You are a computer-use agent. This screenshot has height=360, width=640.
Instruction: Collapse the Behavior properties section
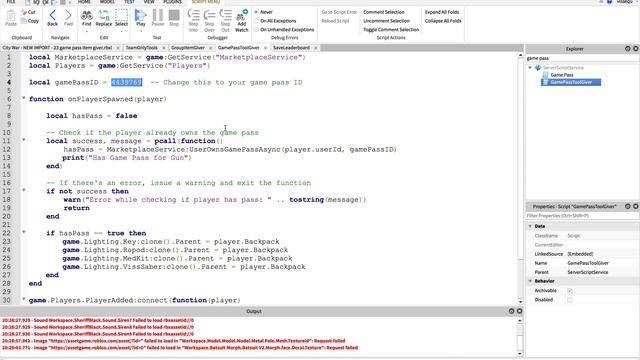(x=530, y=281)
